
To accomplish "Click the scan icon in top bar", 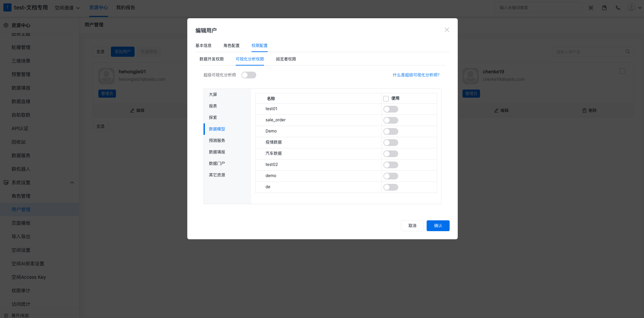I will (x=591, y=8).
